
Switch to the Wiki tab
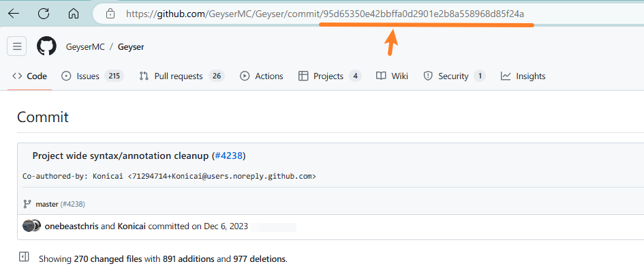click(x=393, y=76)
